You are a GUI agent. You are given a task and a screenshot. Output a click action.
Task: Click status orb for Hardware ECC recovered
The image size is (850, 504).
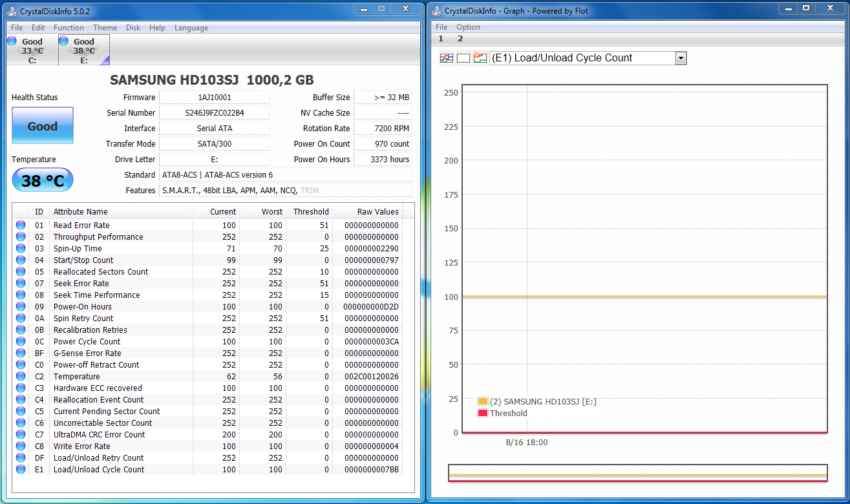coord(21,388)
